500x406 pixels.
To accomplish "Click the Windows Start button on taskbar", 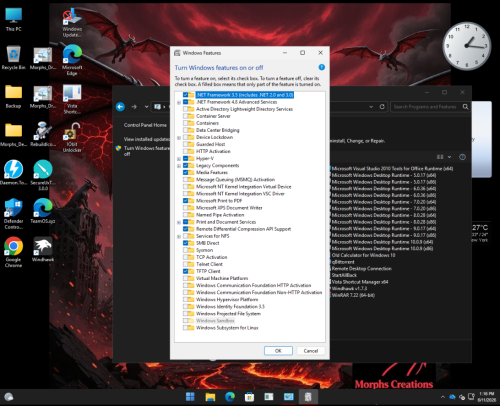I will click(190, 397).
